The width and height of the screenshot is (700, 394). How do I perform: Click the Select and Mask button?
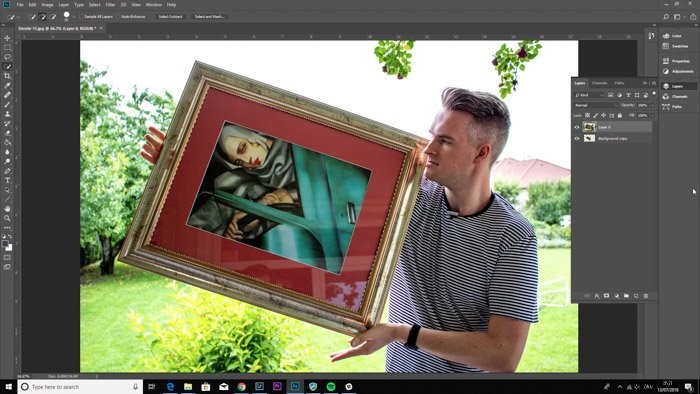[210, 17]
